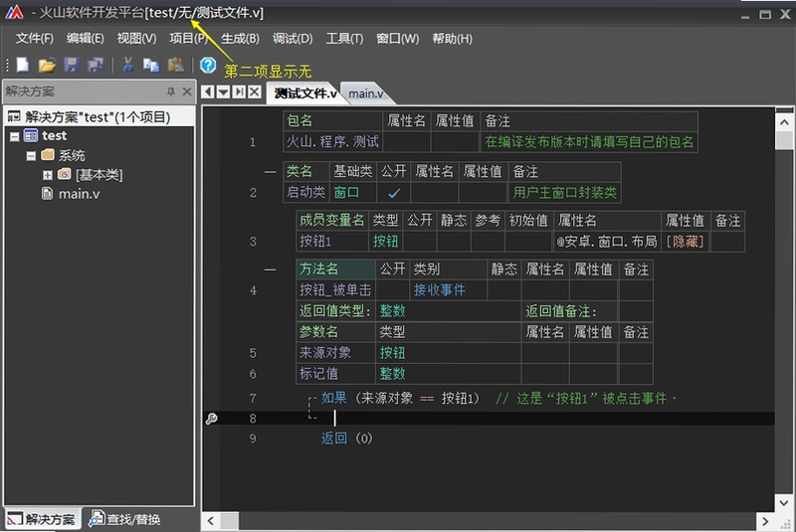Expand the [基本类] node
The height and width of the screenshot is (532, 796).
pyautogui.click(x=47, y=175)
